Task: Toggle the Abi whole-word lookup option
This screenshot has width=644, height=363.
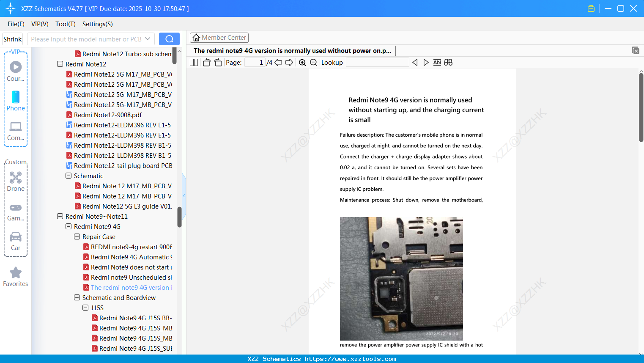Action: (x=437, y=62)
